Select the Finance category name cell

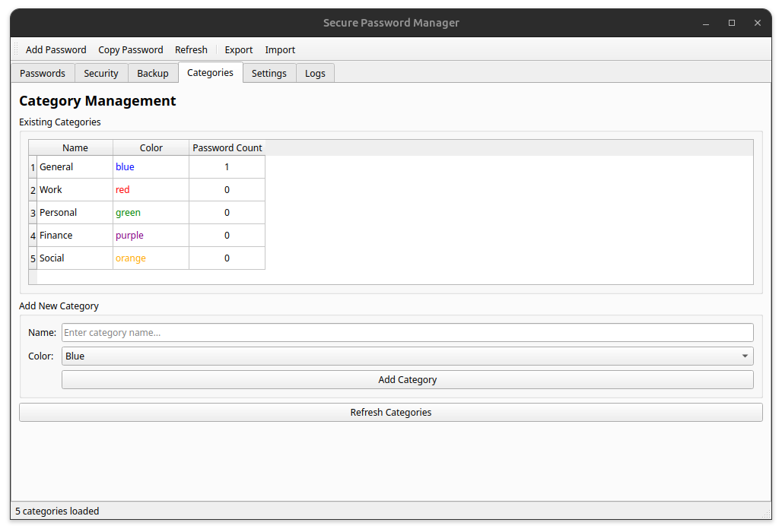(75, 235)
